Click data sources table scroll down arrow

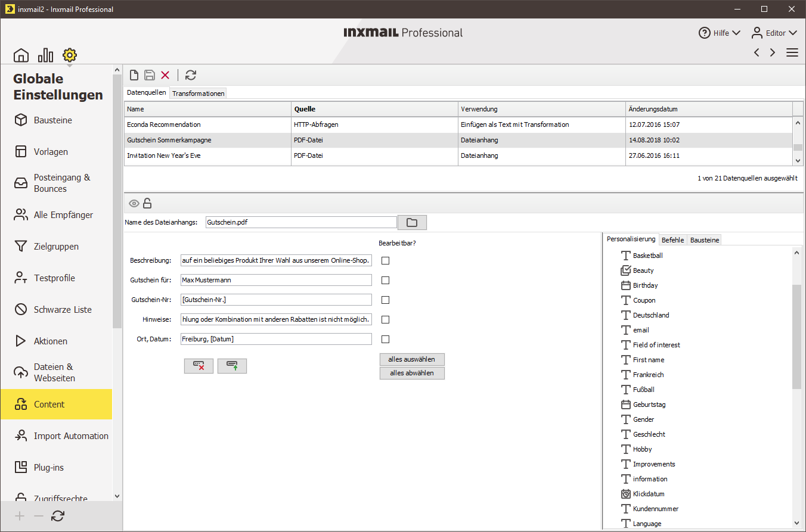click(x=798, y=160)
